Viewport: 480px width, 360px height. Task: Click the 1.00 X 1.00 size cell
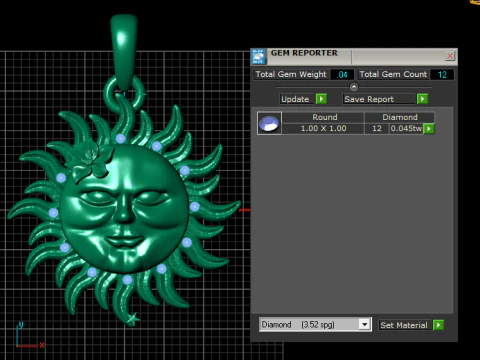323,128
